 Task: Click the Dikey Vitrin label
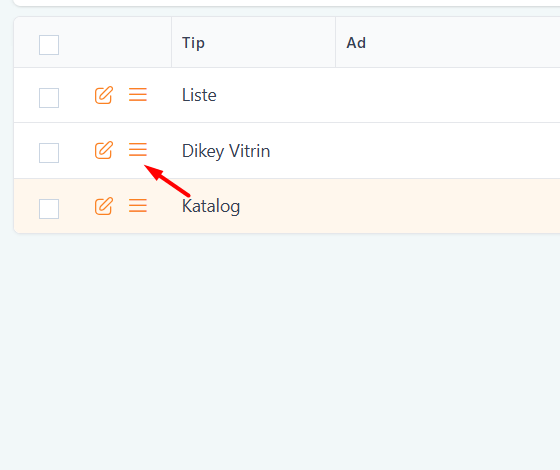pyautogui.click(x=226, y=151)
